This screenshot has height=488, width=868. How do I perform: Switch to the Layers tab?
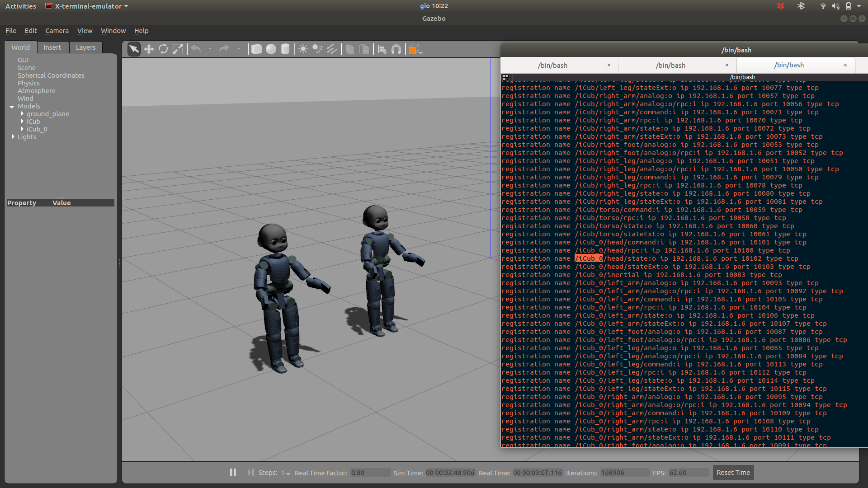(x=85, y=47)
